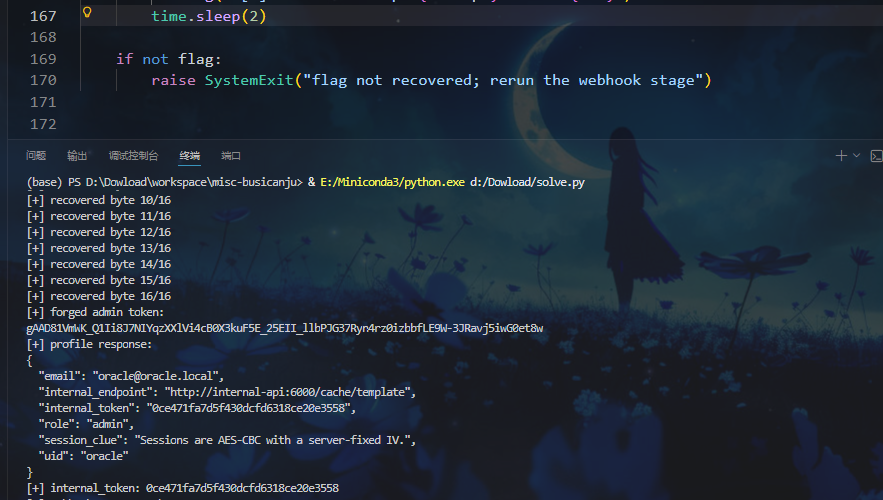
Task: Click the new terminal plus icon
Action: [841, 156]
